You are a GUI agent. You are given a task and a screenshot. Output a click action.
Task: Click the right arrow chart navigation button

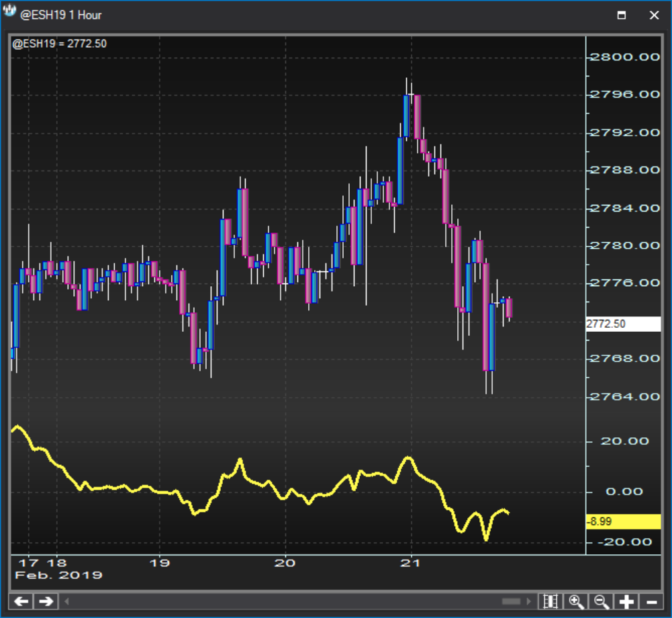(x=46, y=601)
